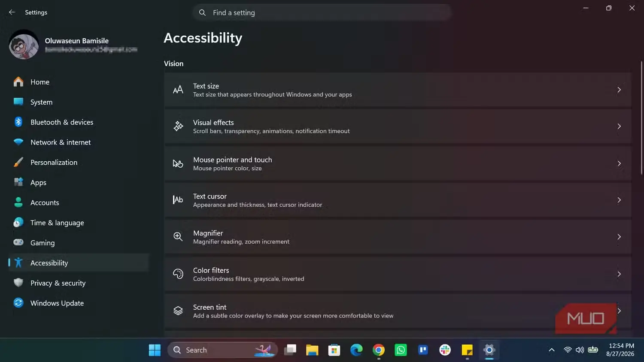Click the Find a setting search box
Viewport: 644px width, 362px height.
(x=322, y=12)
